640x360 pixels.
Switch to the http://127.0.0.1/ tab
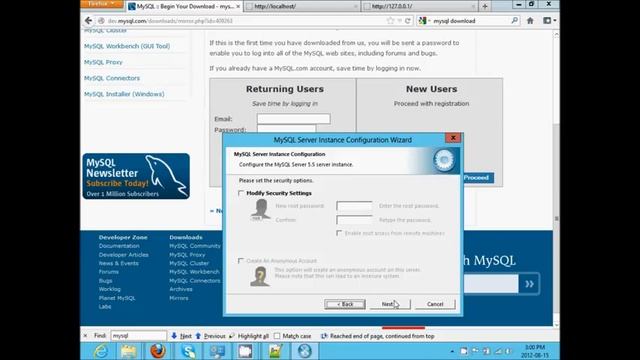point(420,6)
